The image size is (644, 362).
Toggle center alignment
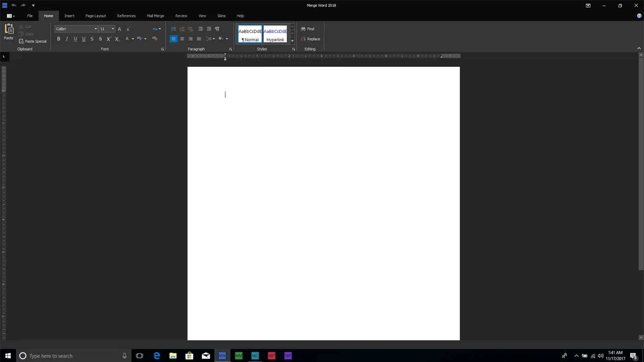click(x=182, y=39)
